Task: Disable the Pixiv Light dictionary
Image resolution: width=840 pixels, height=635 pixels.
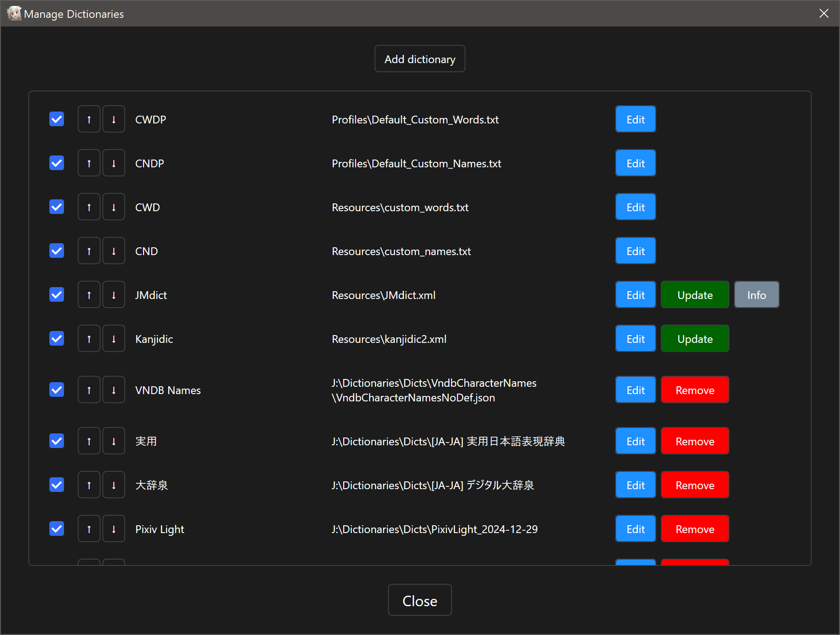Action: coord(57,529)
